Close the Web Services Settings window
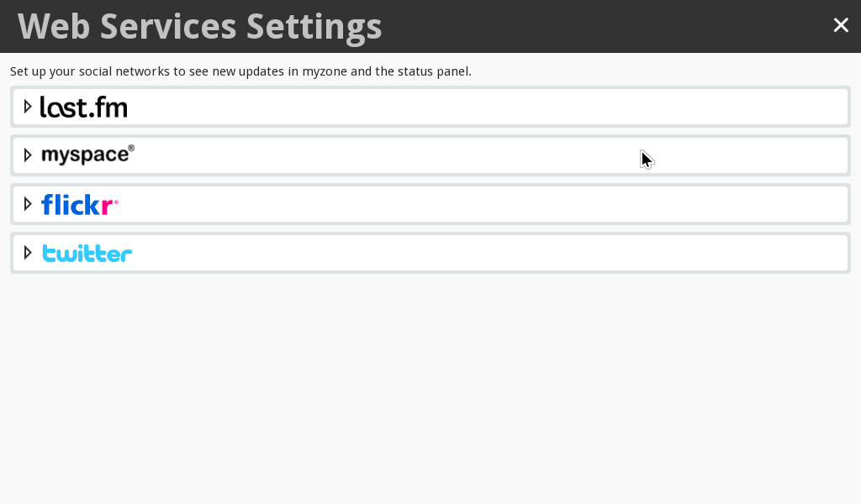This screenshot has height=504, width=861. pos(841,25)
